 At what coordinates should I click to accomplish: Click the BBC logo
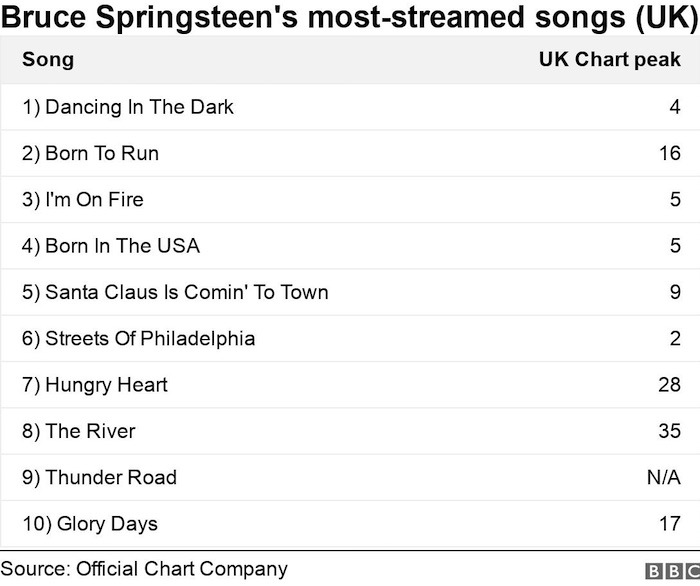[673, 571]
